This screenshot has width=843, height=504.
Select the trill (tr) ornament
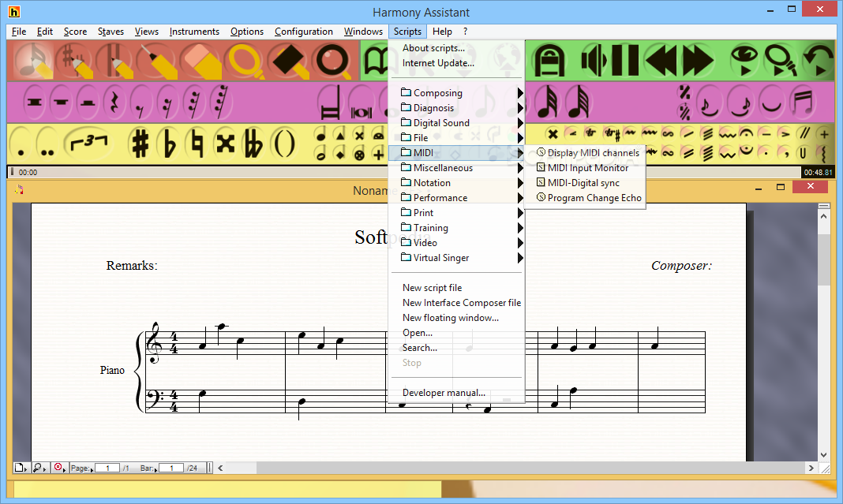[590, 133]
